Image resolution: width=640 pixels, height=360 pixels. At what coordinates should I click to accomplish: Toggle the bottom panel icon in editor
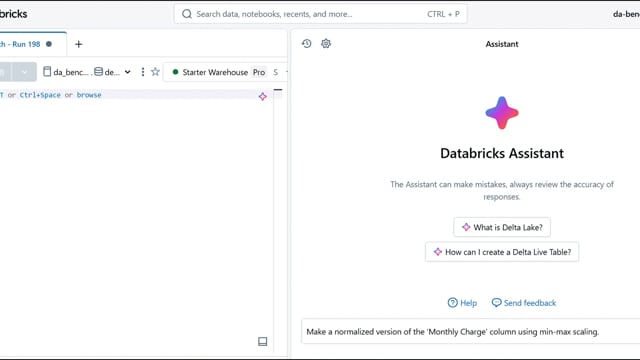pos(262,341)
